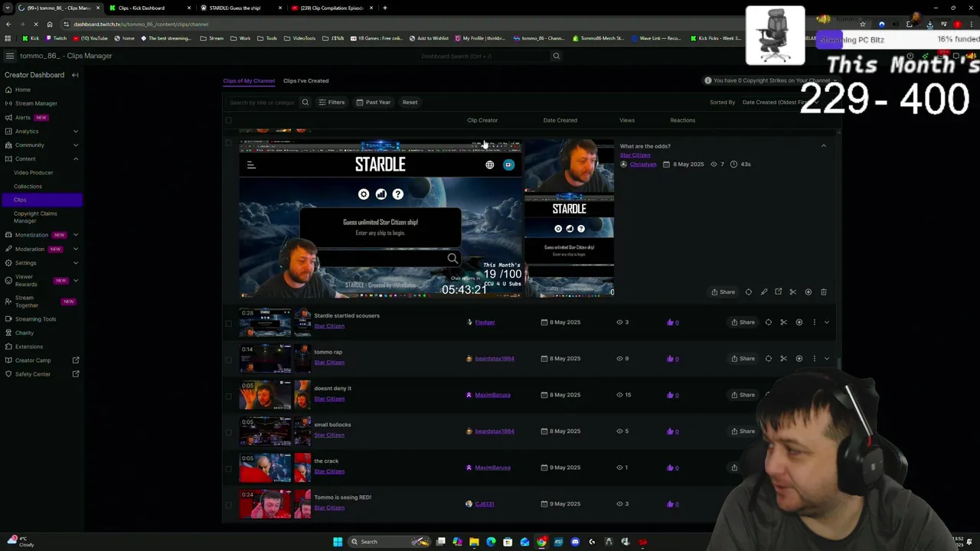Viewport: 980px width, 551px height.
Task: Click circular target icon of expanded clip
Action: (x=749, y=292)
